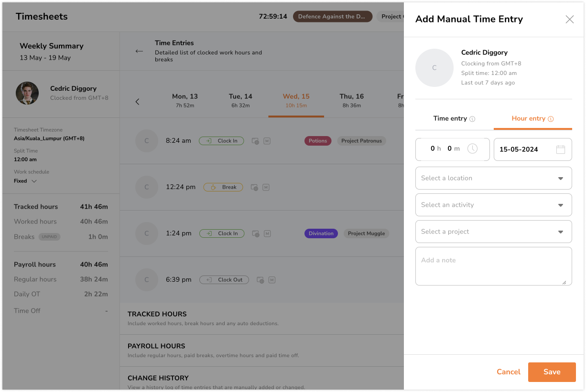The image size is (586, 392).
Task: Click the M manual icon on 12:24 pm row
Action: pyautogui.click(x=266, y=187)
